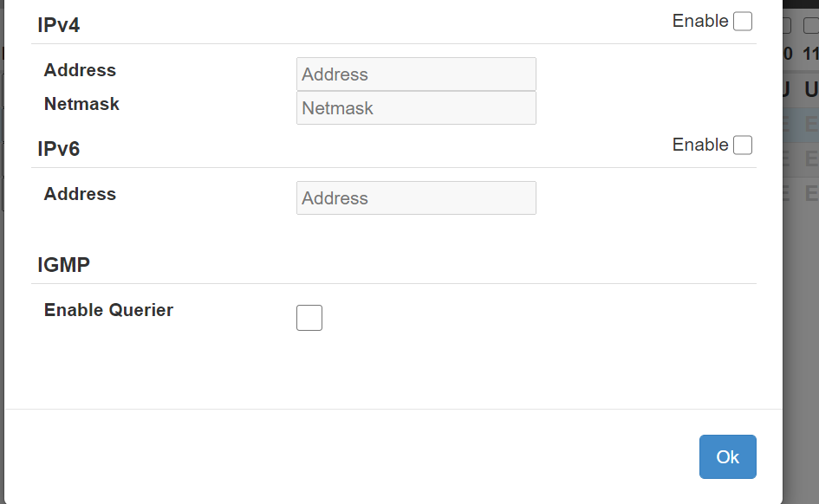Viewport: 819px width, 504px height.
Task: Focus the IPv6 Address input field
Action: (x=416, y=198)
